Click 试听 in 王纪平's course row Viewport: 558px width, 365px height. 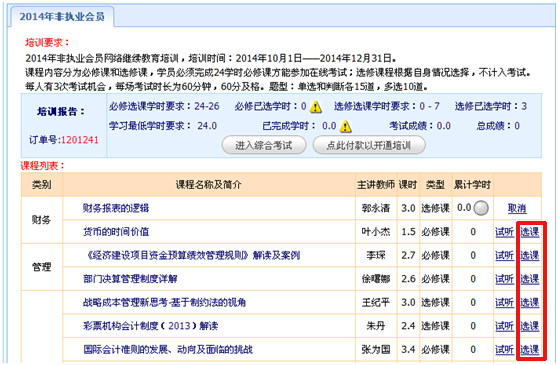pyautogui.click(x=504, y=302)
